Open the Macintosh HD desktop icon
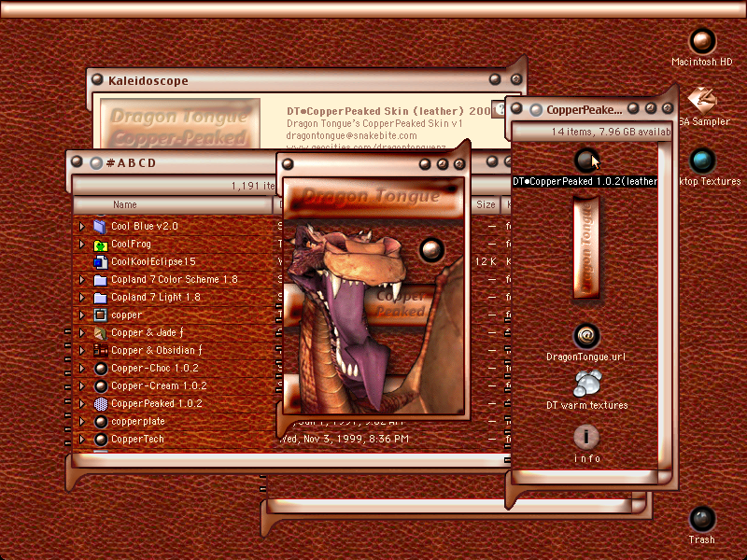 point(702,41)
